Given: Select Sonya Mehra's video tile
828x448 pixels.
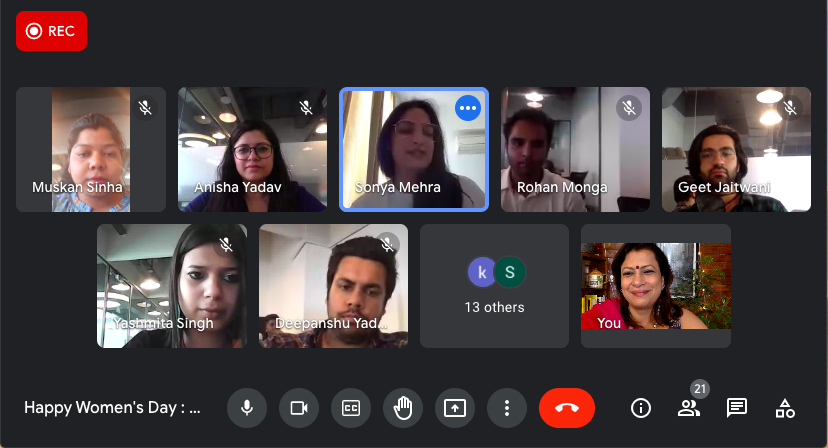Looking at the screenshot, I should tap(414, 150).
